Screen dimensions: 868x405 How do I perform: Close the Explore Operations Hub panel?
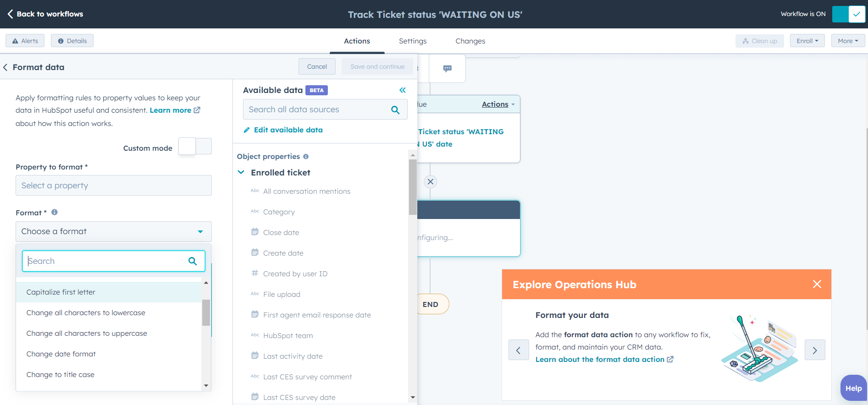tap(817, 284)
